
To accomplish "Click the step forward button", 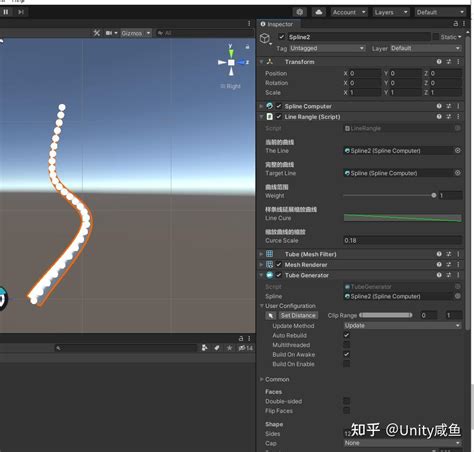I will (21, 12).
